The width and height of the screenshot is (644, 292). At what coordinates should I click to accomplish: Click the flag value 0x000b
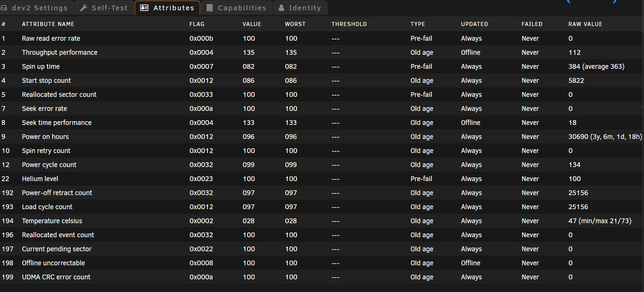click(x=201, y=39)
